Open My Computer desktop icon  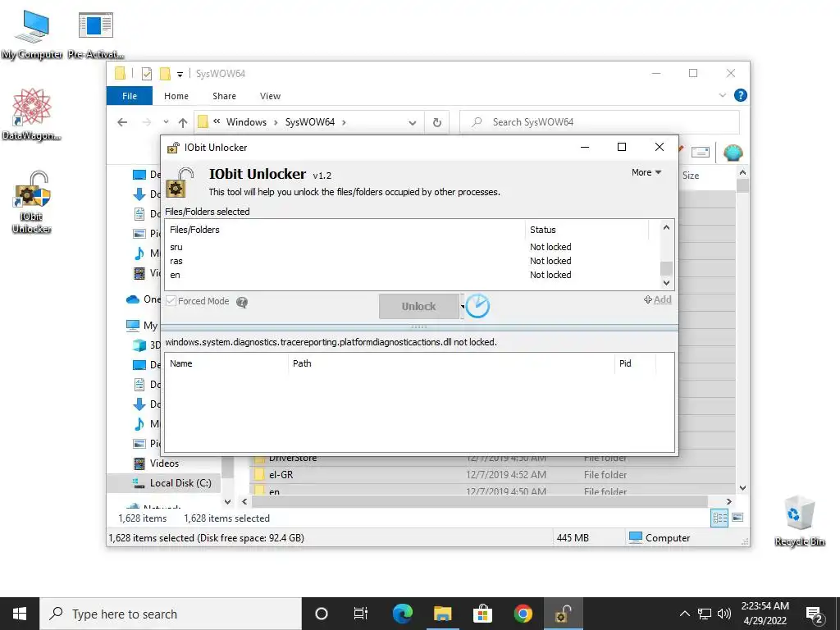click(x=32, y=34)
